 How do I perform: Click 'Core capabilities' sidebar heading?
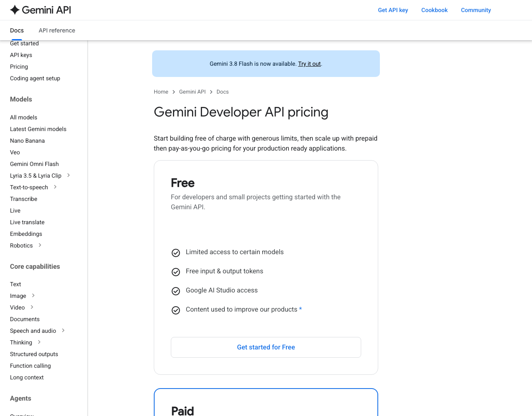(35, 266)
